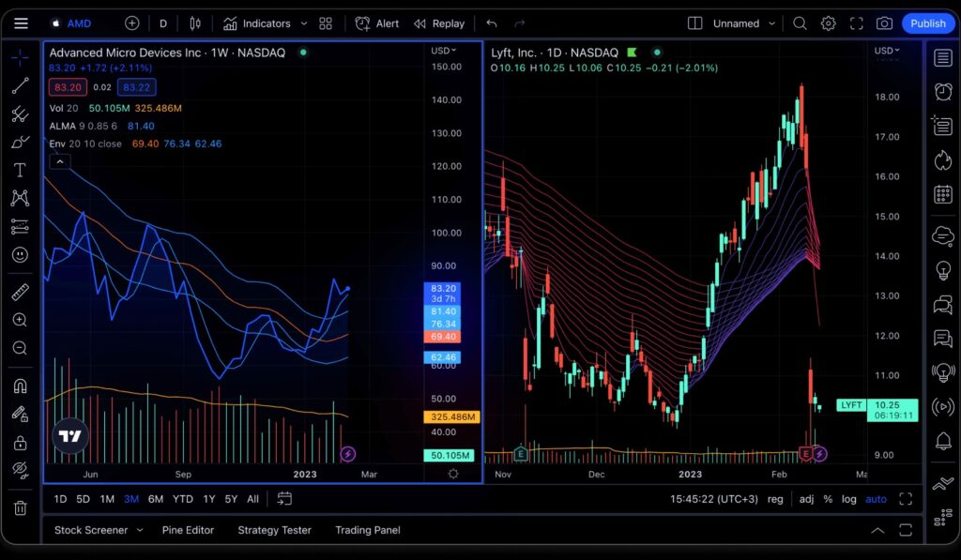Pick the XABCD Pattern tool
The height and width of the screenshot is (560, 961).
(20, 198)
